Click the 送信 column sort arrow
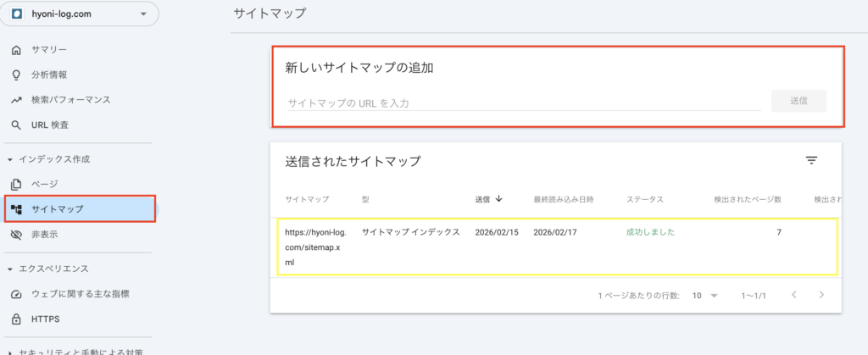This screenshot has width=868, height=355. pos(498,199)
